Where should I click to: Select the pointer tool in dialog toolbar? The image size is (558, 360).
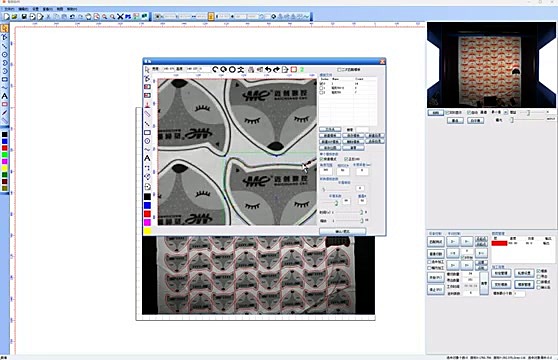coord(147,69)
